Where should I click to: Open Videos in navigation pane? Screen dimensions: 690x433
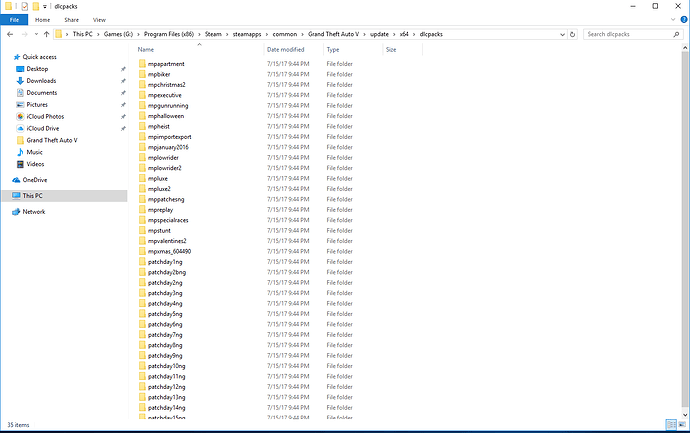coord(35,164)
